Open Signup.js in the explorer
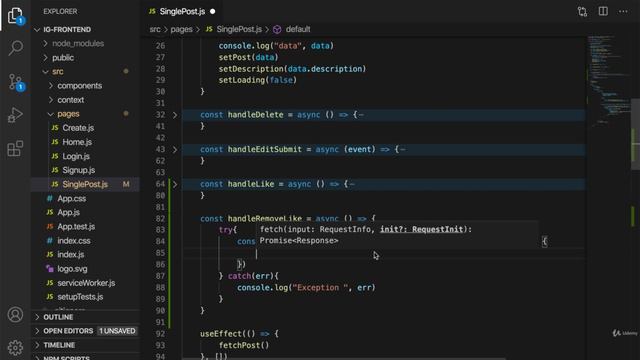The image size is (640, 360). click(78, 170)
